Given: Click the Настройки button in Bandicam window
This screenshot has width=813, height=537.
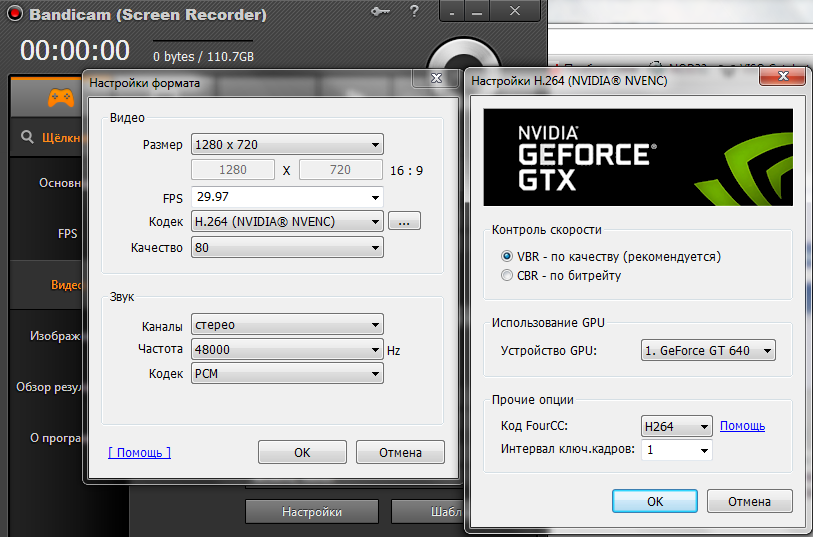Looking at the screenshot, I should [312, 512].
